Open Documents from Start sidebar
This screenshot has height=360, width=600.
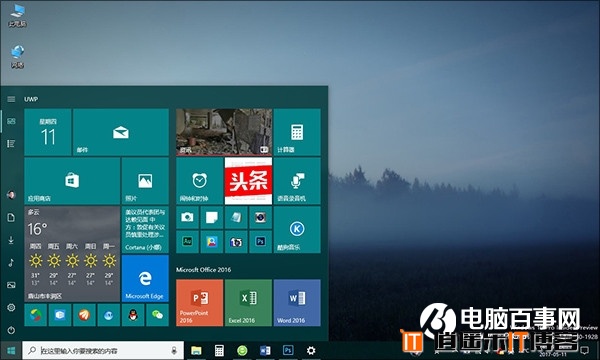click(11, 217)
